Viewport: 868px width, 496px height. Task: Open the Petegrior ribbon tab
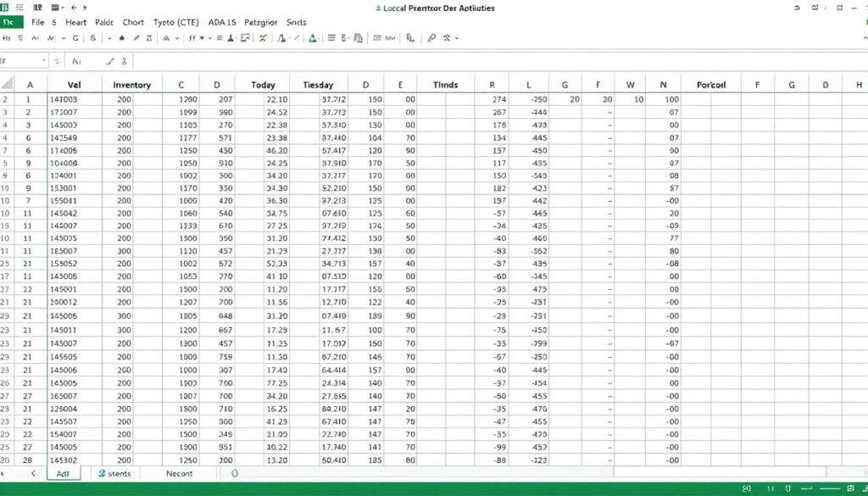pos(261,23)
